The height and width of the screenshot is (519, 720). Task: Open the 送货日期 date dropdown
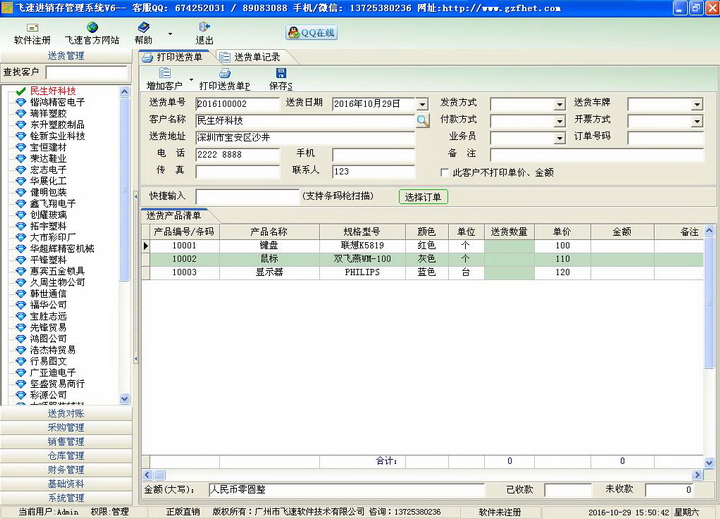tap(422, 104)
